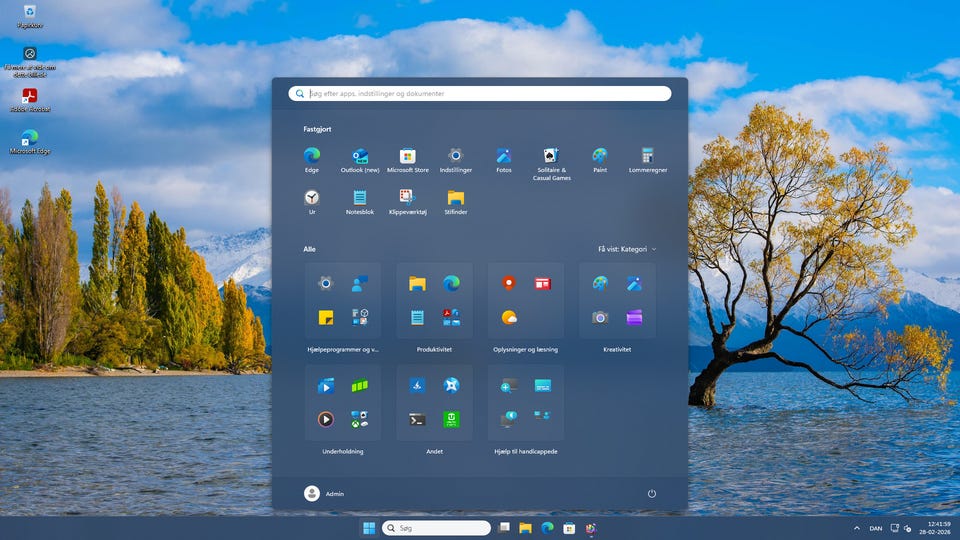
Task: Select Adobe Acrobat desktop shortcut
Action: [x=30, y=100]
